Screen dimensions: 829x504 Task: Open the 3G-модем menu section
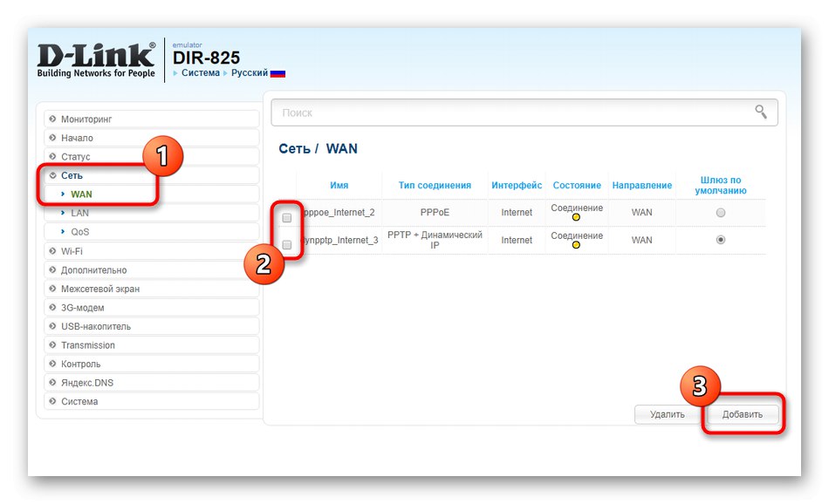[x=152, y=308]
